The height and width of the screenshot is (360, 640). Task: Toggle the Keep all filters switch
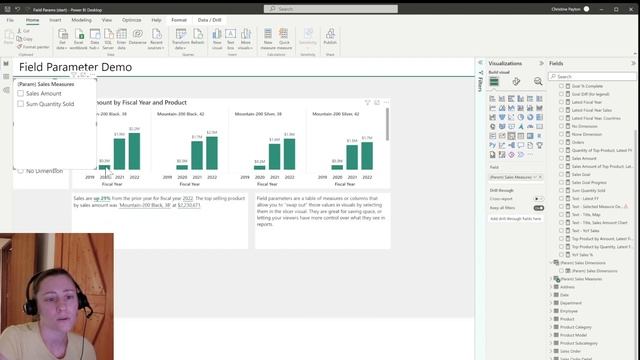click(x=538, y=208)
